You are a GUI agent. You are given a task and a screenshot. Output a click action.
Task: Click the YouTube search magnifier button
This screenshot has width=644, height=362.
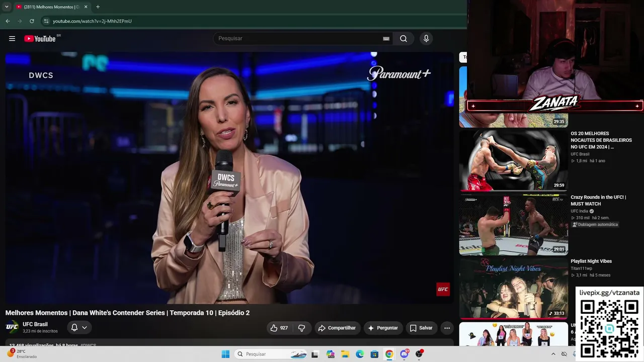click(x=404, y=39)
